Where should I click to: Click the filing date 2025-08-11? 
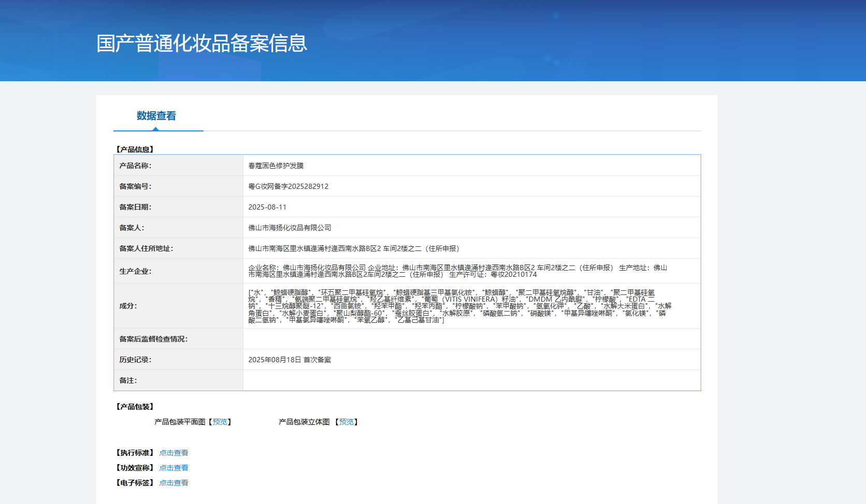tap(267, 207)
